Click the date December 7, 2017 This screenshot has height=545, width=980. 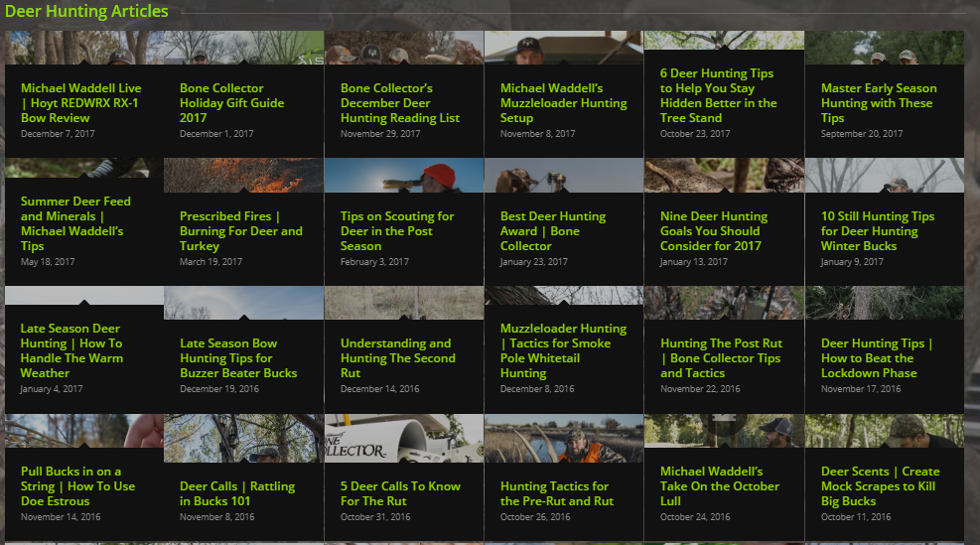[x=58, y=134]
